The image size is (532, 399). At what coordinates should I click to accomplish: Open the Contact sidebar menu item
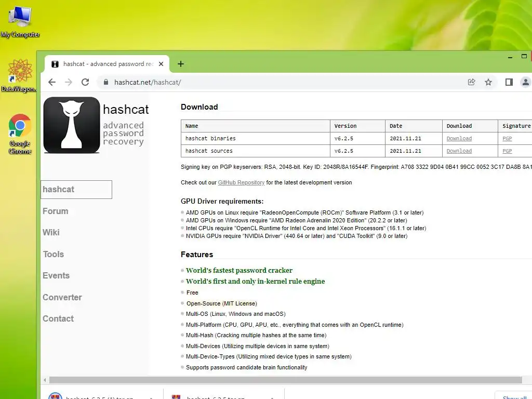[58, 318]
